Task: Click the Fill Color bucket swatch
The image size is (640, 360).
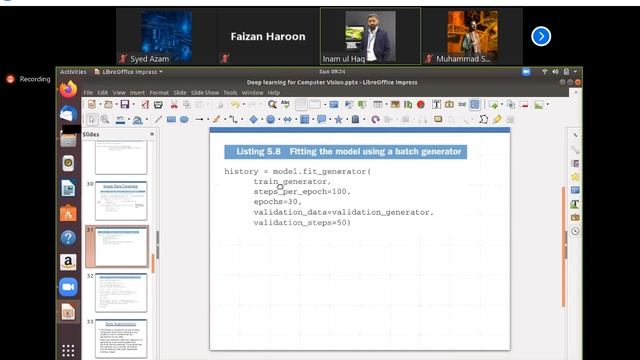Action: coord(138,120)
